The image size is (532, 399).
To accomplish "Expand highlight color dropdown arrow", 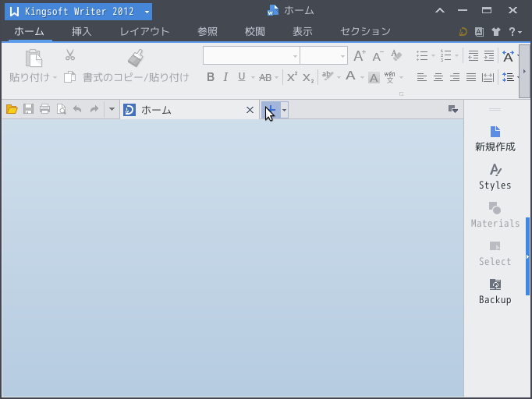I will [339, 78].
